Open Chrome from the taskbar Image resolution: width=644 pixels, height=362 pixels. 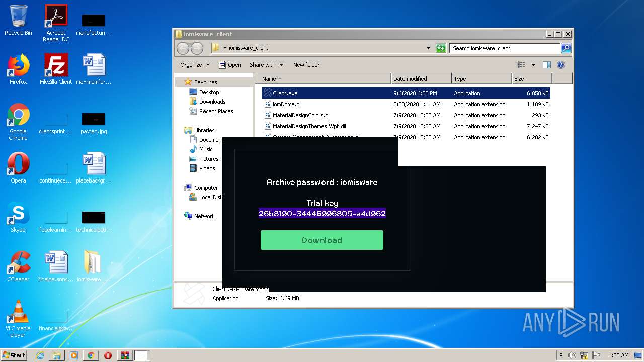pos(91,355)
